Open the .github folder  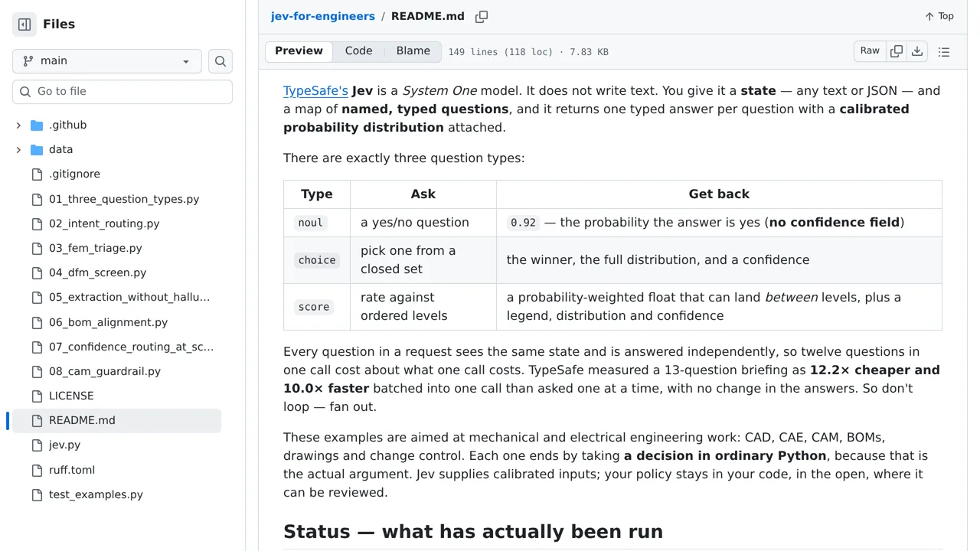point(67,126)
